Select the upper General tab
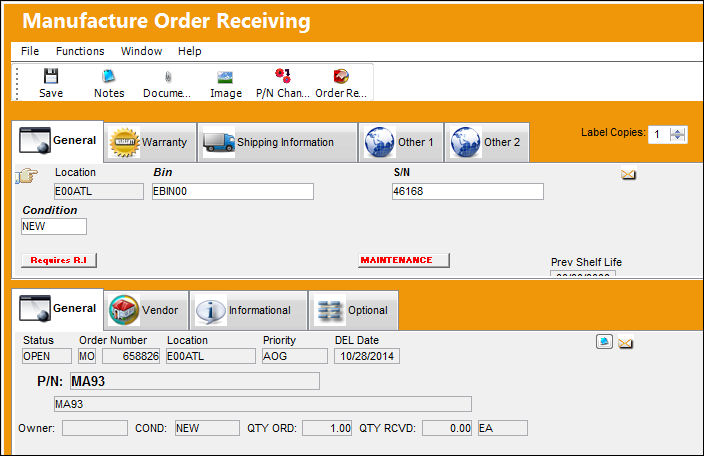Viewport: 704px width, 456px height. click(57, 141)
